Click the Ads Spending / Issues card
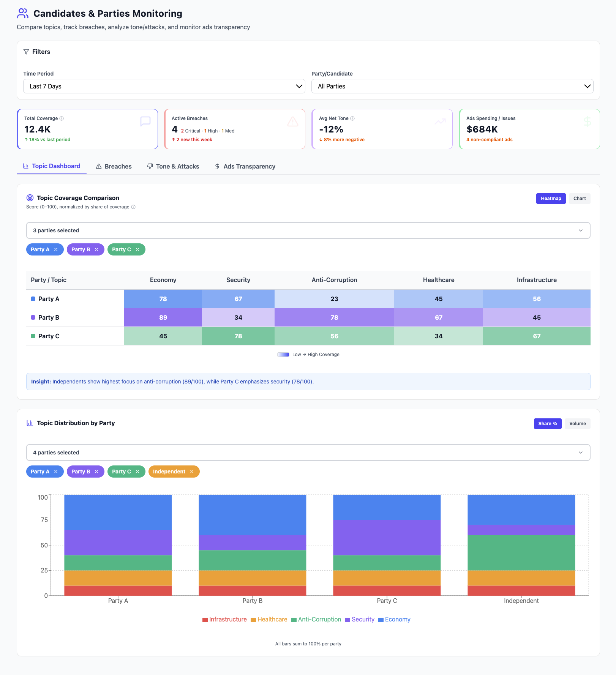Screen dimensions: 616x675 tap(529, 129)
